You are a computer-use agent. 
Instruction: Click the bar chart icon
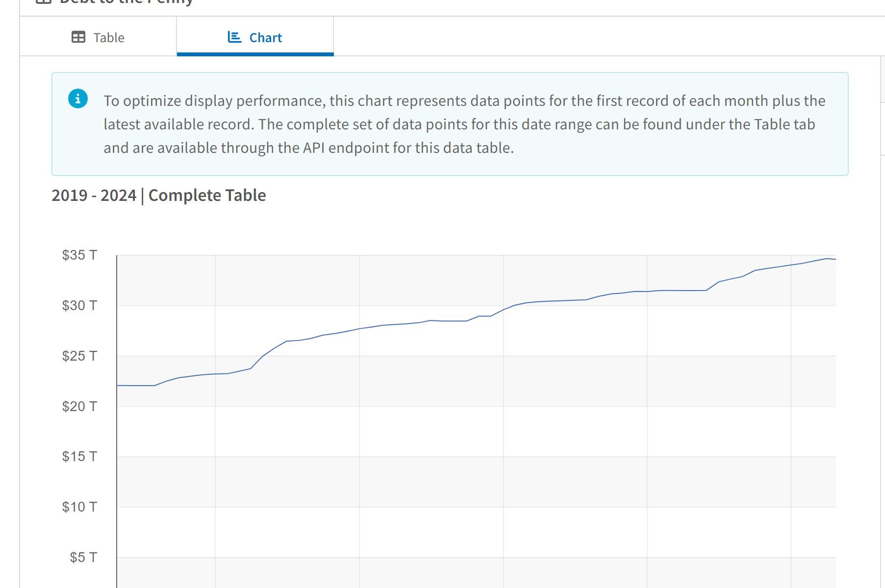click(234, 37)
